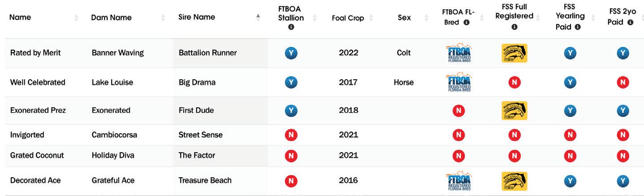Click Rated by Merit's FTBOA Registered Florida-Bred logo
This screenshot has height=196, width=644.
tap(458, 53)
